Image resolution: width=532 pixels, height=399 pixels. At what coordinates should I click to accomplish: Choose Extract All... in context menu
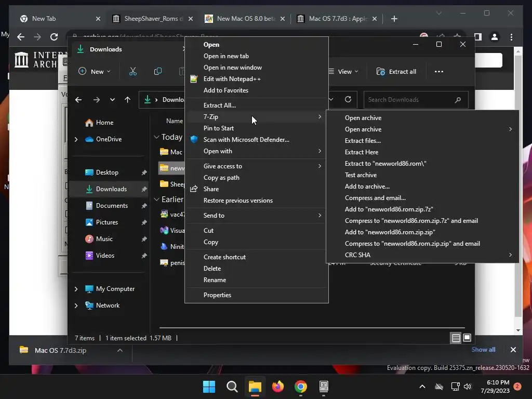(257, 105)
